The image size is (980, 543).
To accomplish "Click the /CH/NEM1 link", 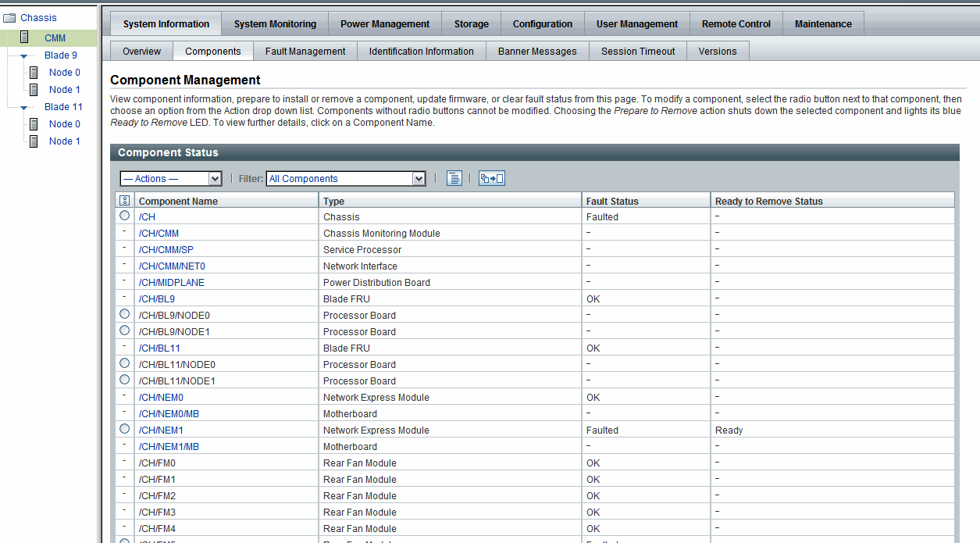I will pyautogui.click(x=161, y=430).
